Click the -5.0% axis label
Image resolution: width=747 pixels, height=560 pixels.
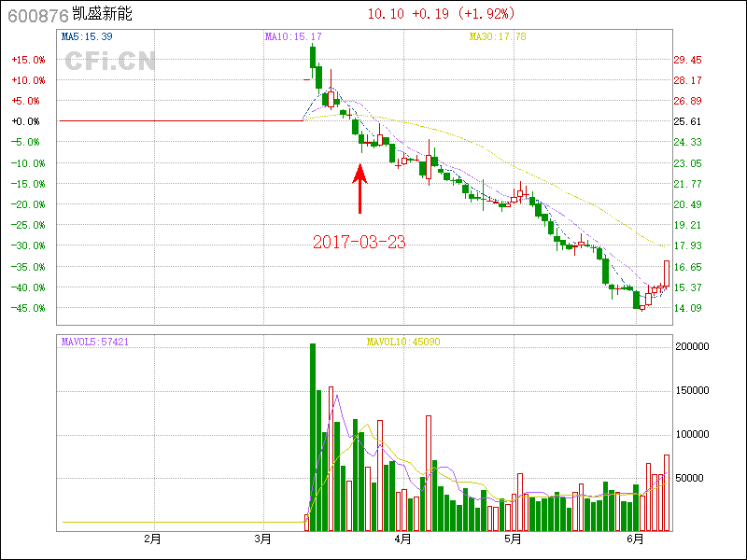[x=25, y=142]
